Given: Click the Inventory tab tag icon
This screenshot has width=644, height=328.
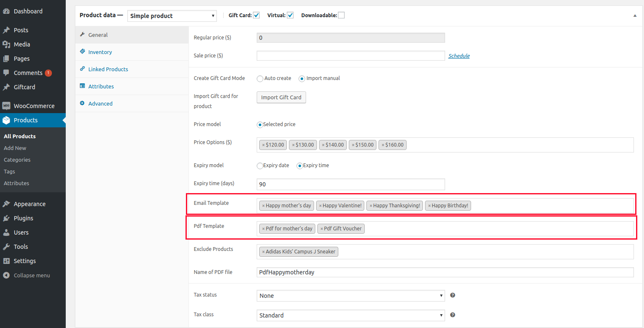Looking at the screenshot, I should [x=82, y=52].
